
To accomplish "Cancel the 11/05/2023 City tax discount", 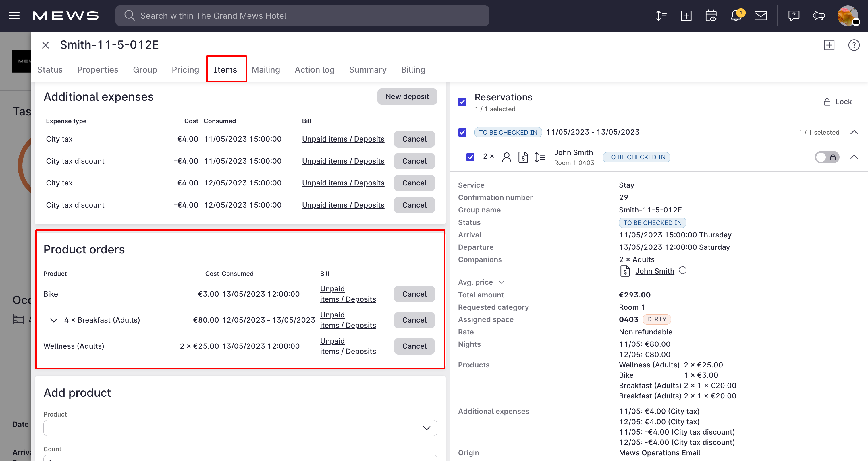I will coord(414,161).
